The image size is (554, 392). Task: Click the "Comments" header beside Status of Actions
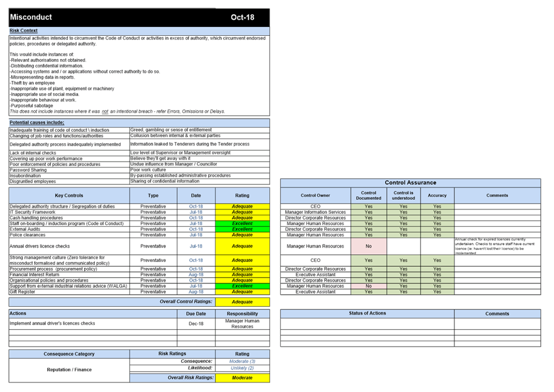(x=497, y=314)
